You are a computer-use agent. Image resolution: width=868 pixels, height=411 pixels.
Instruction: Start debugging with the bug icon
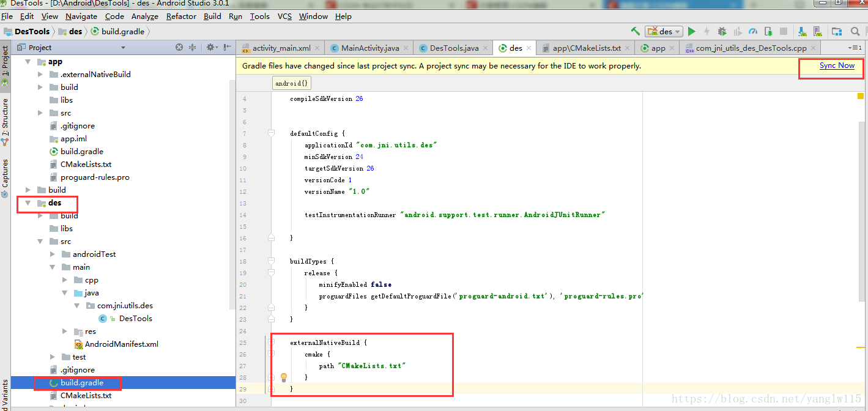coord(722,31)
